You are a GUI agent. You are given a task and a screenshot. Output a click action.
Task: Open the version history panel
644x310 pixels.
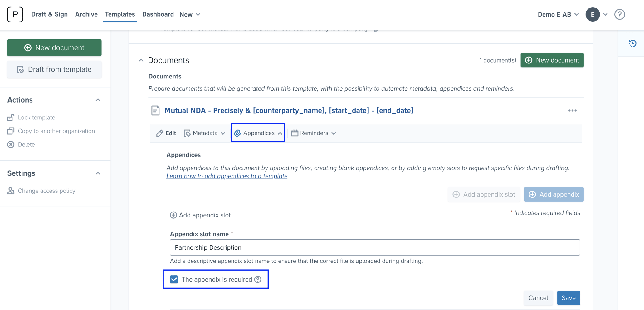[x=632, y=43]
